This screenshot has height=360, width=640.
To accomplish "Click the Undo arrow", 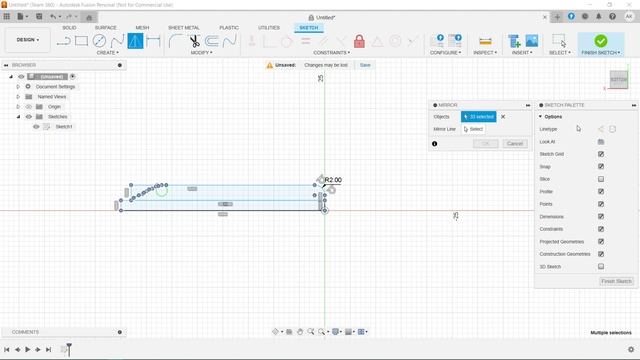I will [53, 17].
